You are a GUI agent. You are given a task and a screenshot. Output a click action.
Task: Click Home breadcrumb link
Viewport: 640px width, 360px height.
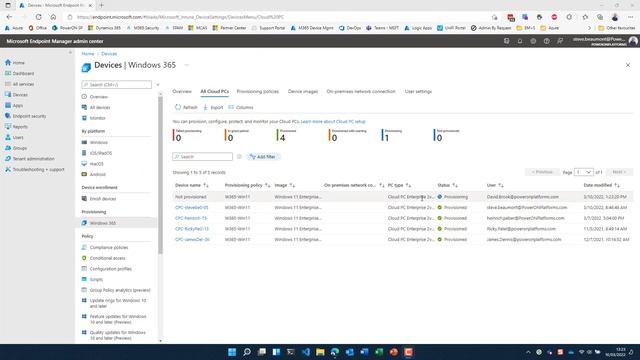tap(87, 54)
